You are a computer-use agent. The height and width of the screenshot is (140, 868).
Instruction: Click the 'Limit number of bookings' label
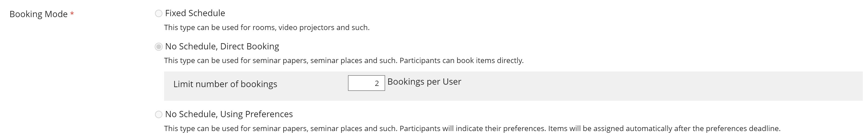coord(225,84)
